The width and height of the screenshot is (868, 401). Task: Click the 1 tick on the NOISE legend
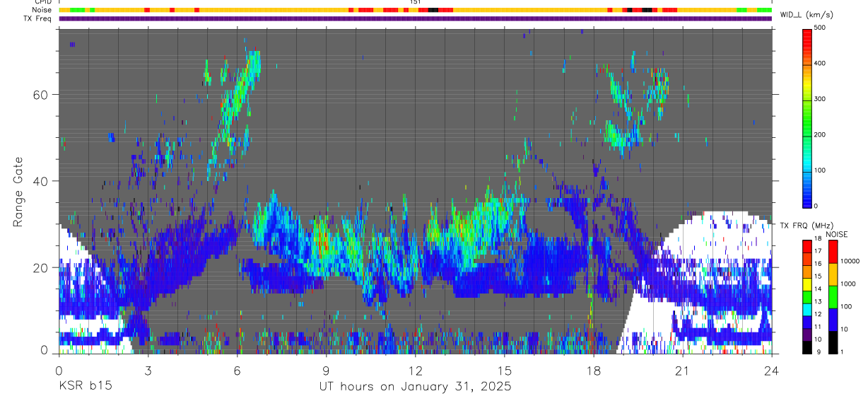coord(843,351)
